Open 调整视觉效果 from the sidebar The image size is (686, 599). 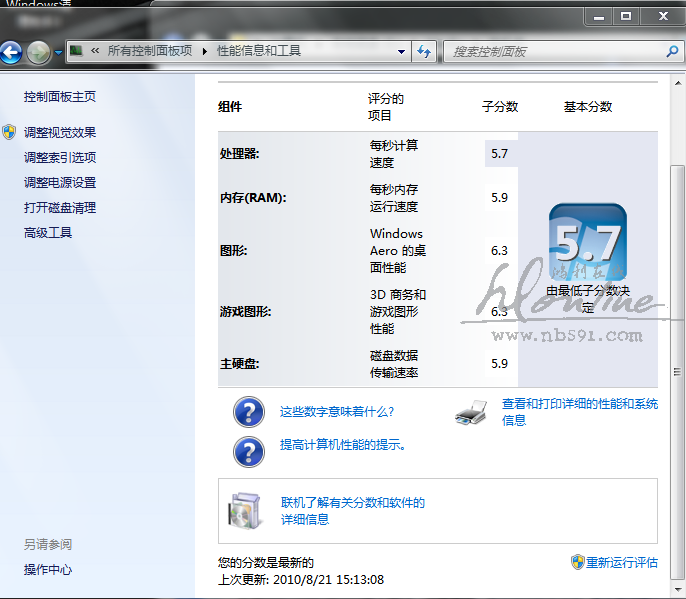coord(60,132)
